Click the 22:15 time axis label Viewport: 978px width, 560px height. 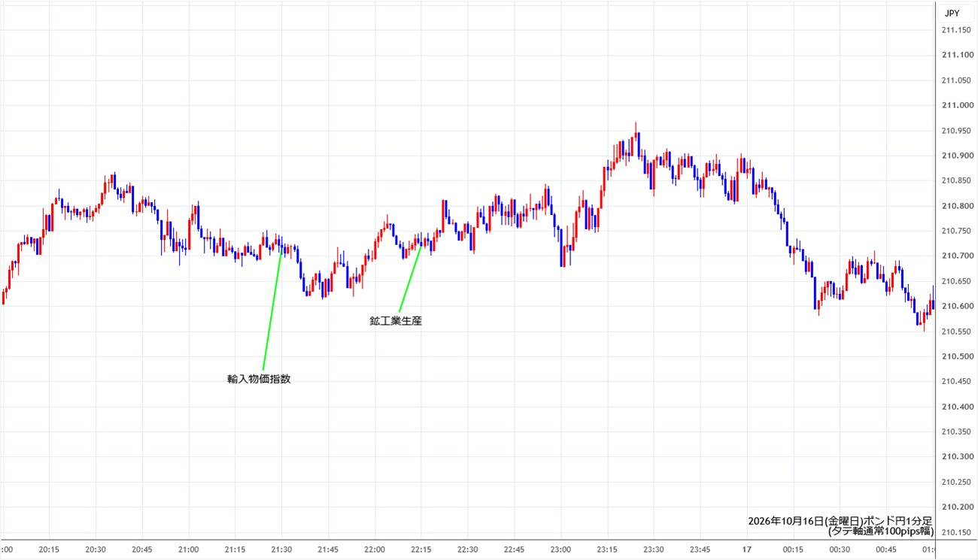click(x=421, y=549)
